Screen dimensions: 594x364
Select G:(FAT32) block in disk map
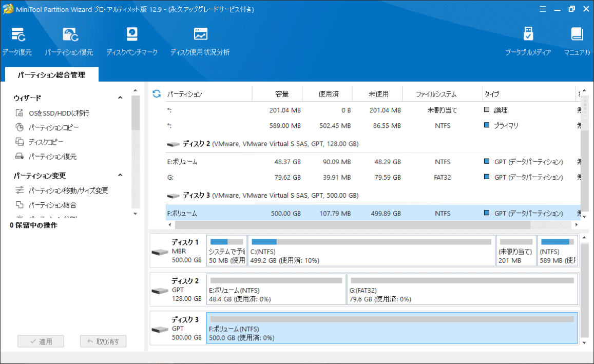click(x=463, y=290)
